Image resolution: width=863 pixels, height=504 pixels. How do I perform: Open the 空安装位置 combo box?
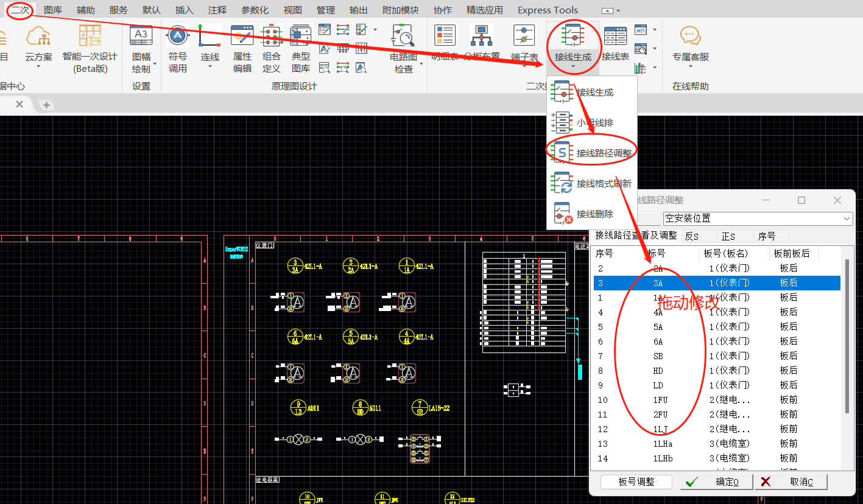click(x=758, y=218)
